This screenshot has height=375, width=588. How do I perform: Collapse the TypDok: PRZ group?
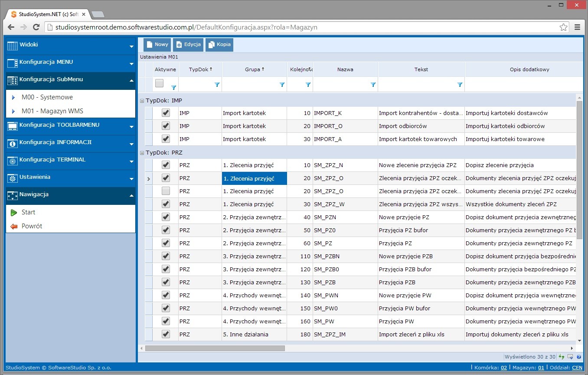click(x=142, y=153)
